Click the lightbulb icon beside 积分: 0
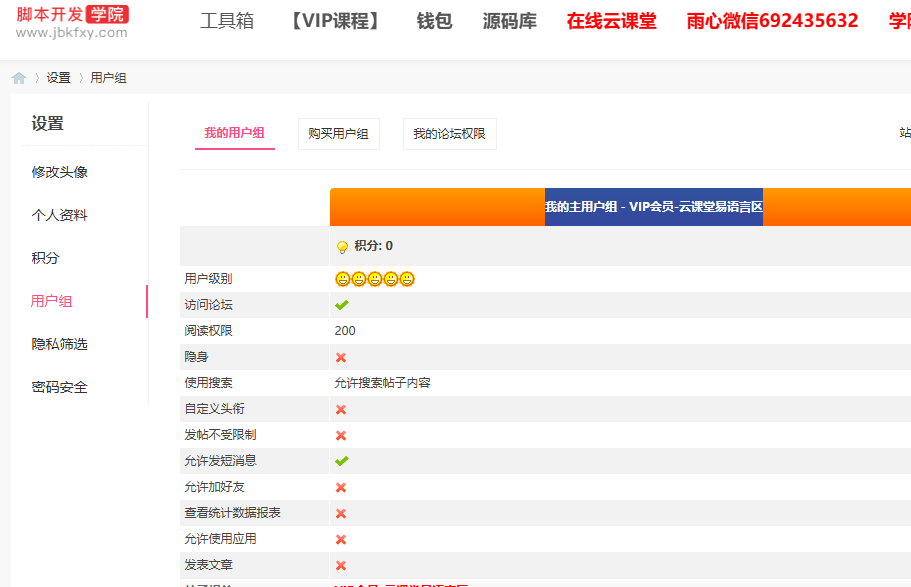This screenshot has height=587, width=911. [342, 247]
